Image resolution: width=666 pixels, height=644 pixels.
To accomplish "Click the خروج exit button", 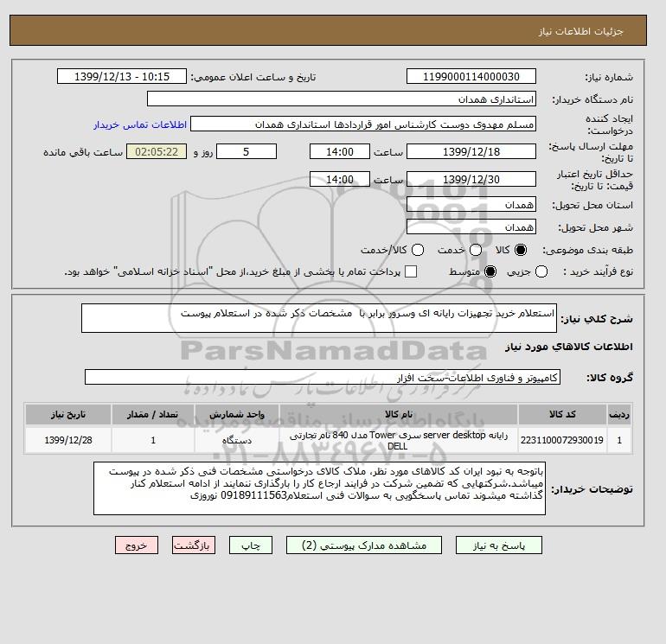I will (x=137, y=545).
